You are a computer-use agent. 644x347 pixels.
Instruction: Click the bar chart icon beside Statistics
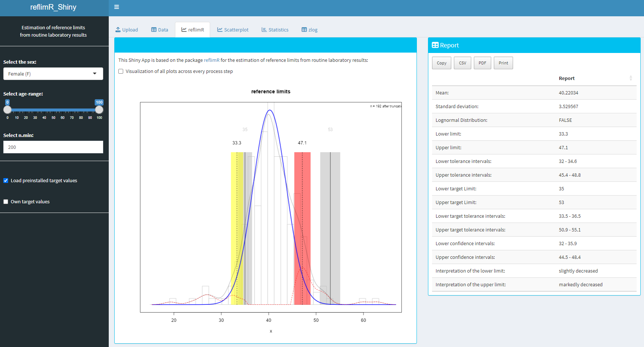click(x=264, y=30)
